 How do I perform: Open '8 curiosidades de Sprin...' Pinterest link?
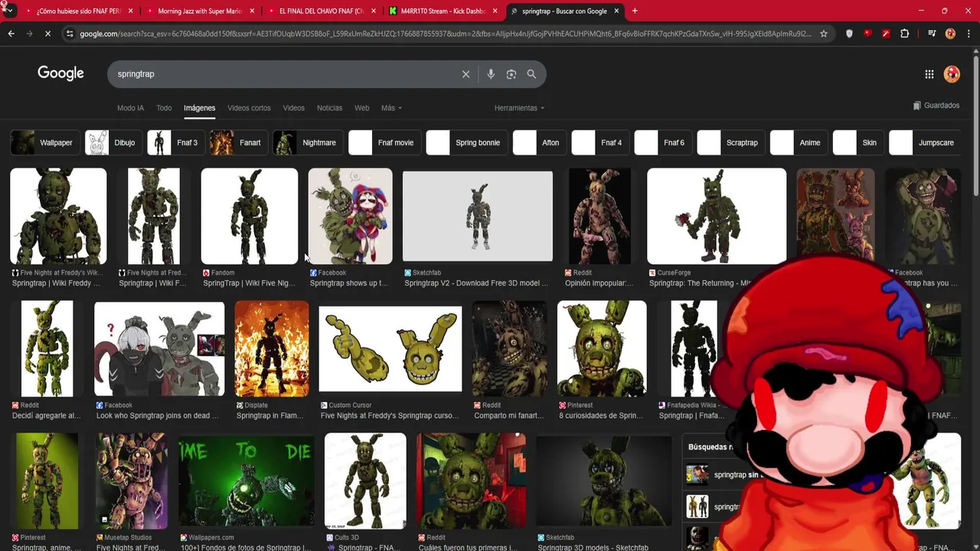[601, 416]
